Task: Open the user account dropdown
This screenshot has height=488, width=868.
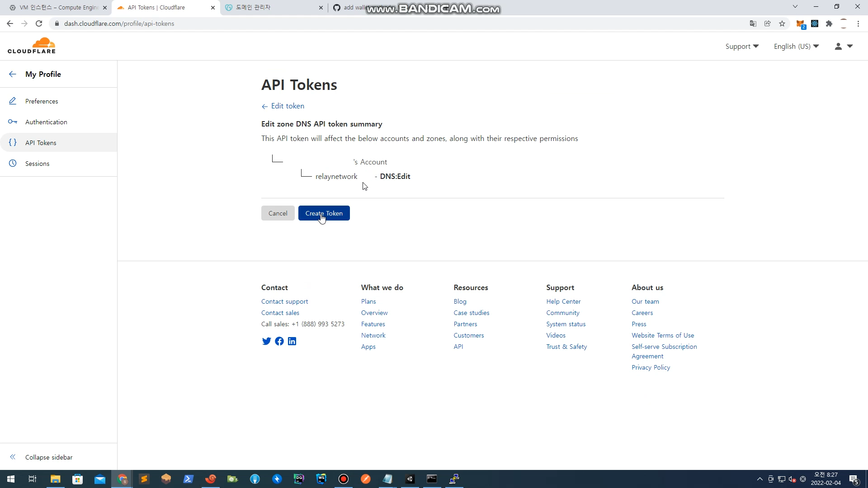Action: [x=844, y=46]
